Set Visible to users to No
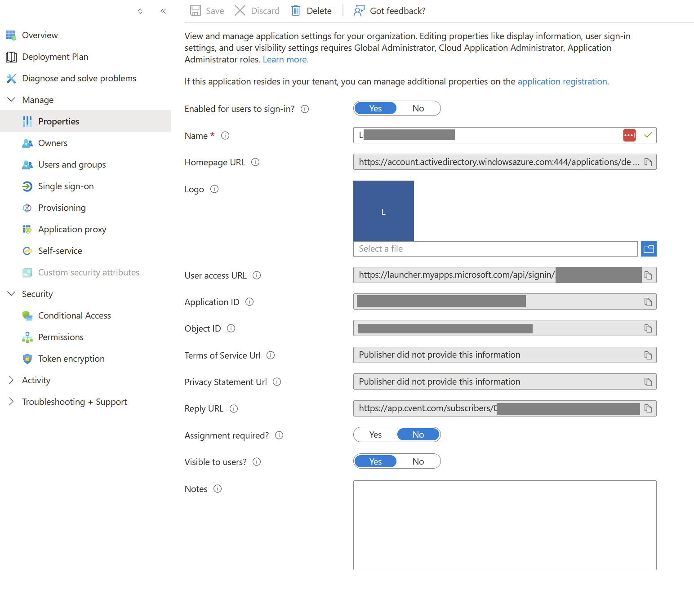 pos(418,461)
